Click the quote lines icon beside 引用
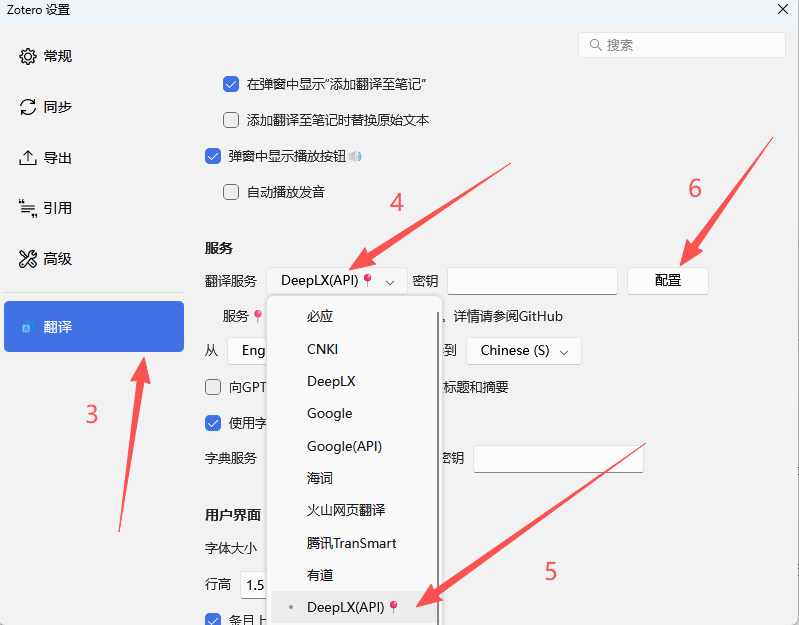The image size is (799, 625). (x=28, y=208)
